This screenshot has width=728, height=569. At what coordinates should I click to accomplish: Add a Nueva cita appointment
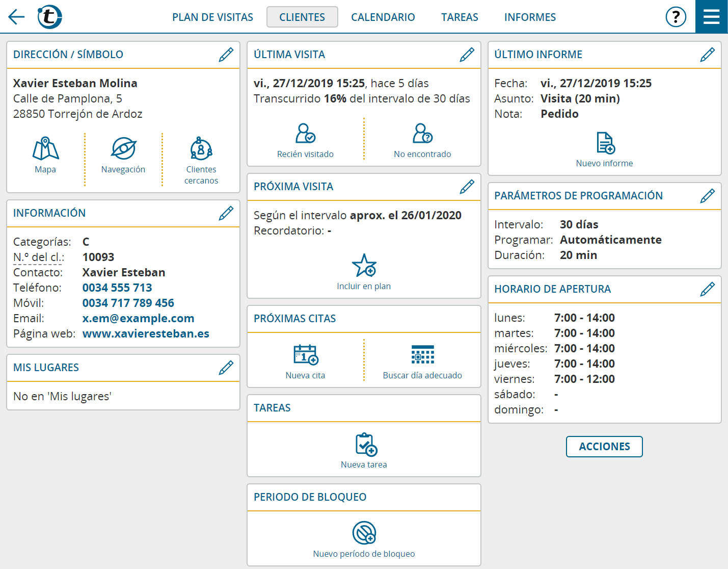(306, 355)
